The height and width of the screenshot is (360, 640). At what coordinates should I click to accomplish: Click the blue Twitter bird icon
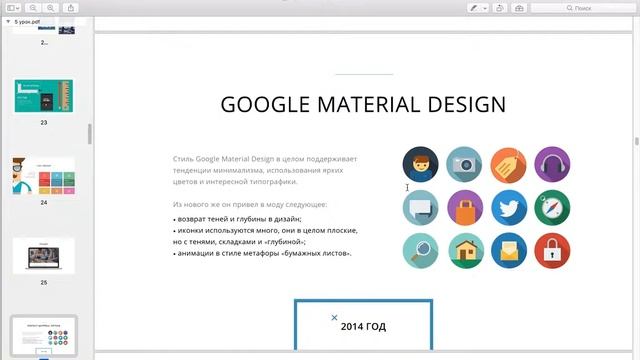pyautogui.click(x=509, y=207)
